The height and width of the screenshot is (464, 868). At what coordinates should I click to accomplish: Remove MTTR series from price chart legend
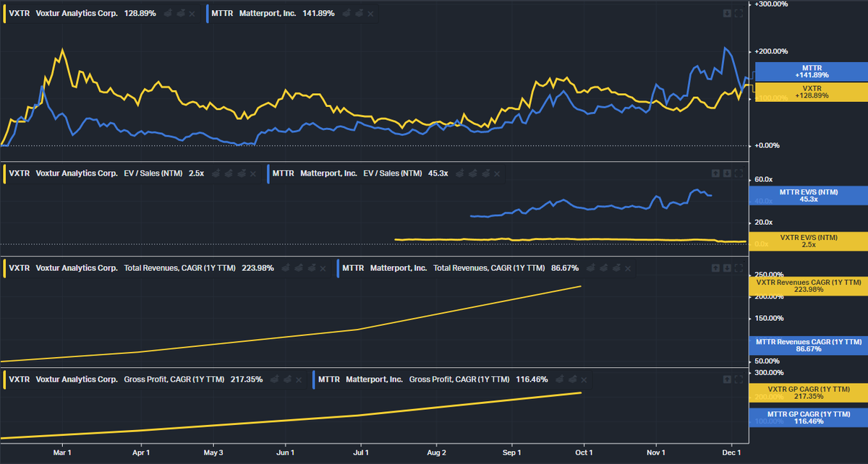[370, 14]
